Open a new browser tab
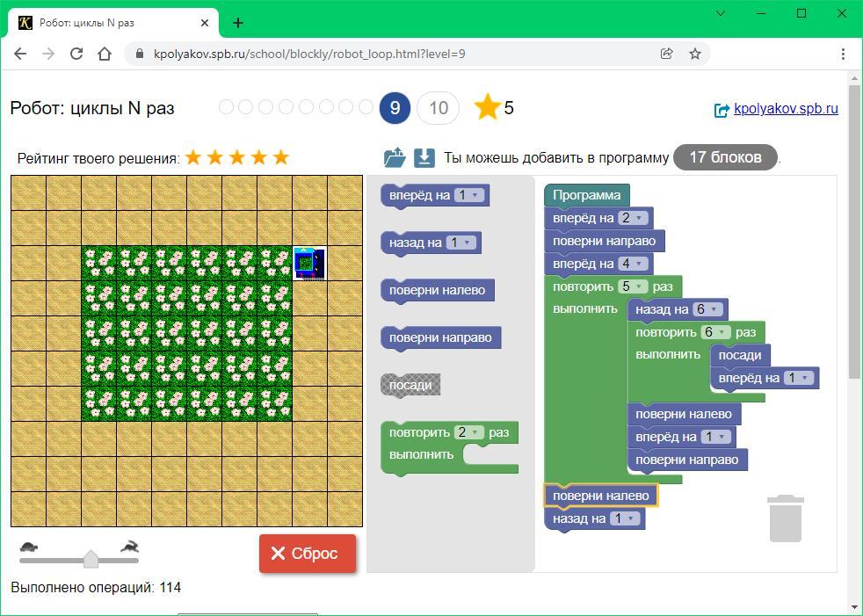 238,23
